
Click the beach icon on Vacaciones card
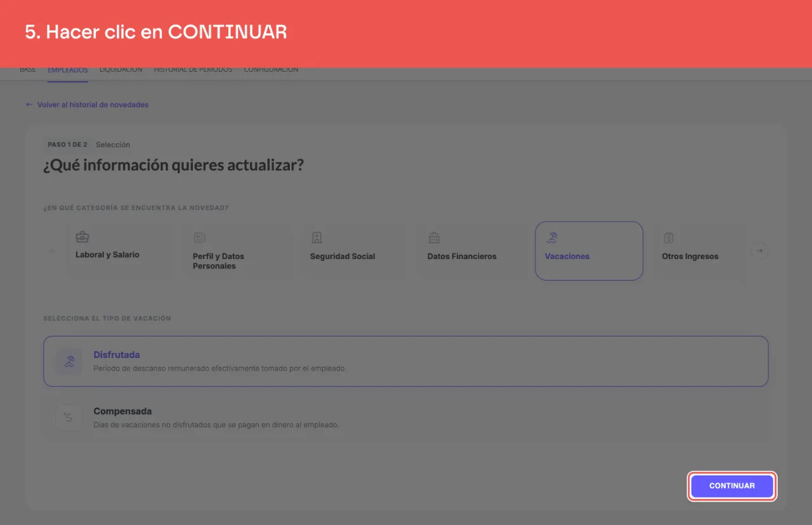point(552,237)
